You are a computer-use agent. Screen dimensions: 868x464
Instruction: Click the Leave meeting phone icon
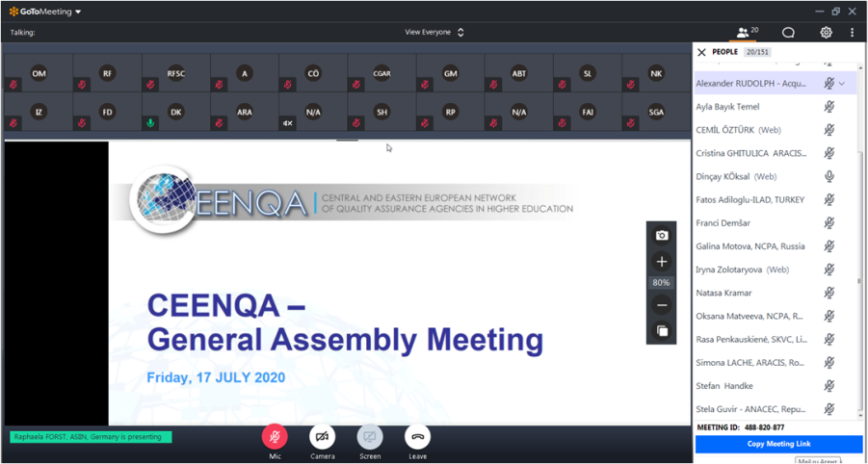click(x=417, y=436)
